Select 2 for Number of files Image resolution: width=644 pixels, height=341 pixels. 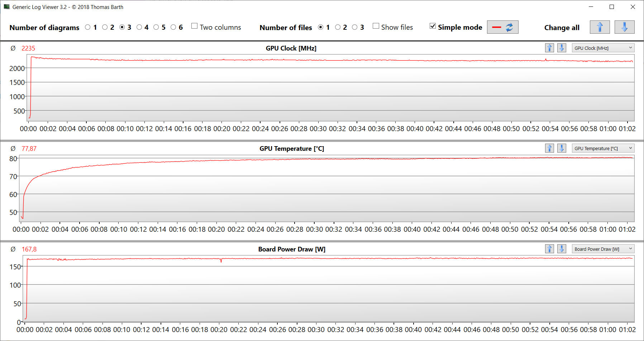(x=338, y=27)
